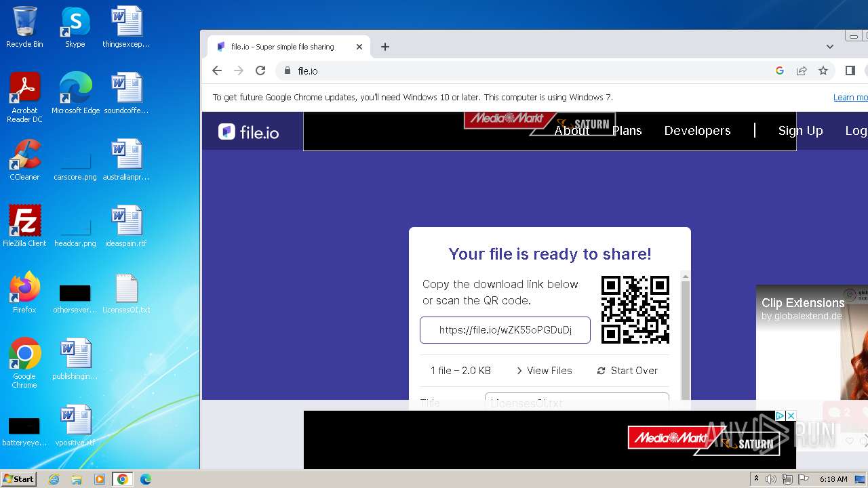This screenshot has height=488, width=868.
Task: Select the soundcoffe document on desktop
Action: pyautogui.click(x=126, y=94)
